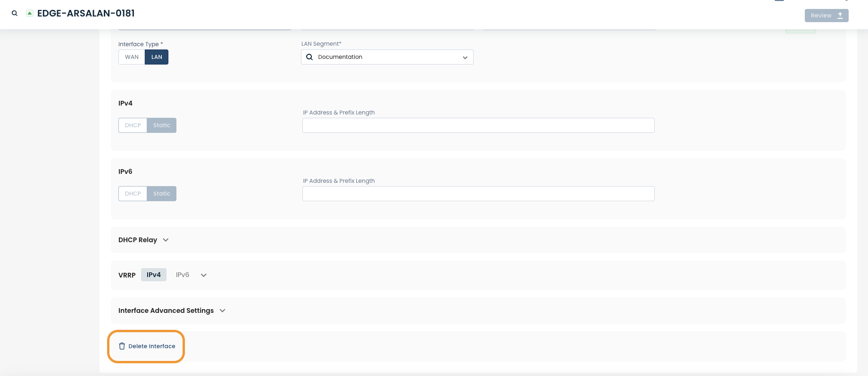Switch IPv4 addressing to DHCP
Image resolution: width=868 pixels, height=376 pixels.
click(x=133, y=125)
